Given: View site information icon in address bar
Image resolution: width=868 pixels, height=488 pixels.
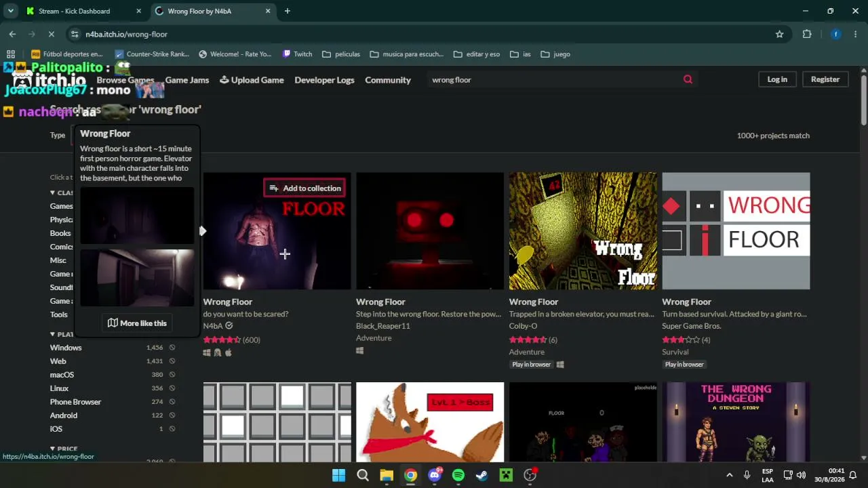Looking at the screenshot, I should (75, 34).
